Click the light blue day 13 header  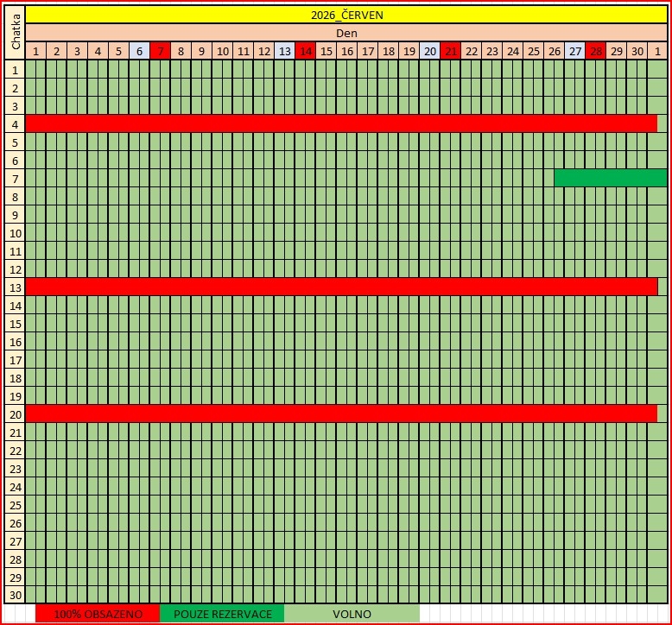284,51
